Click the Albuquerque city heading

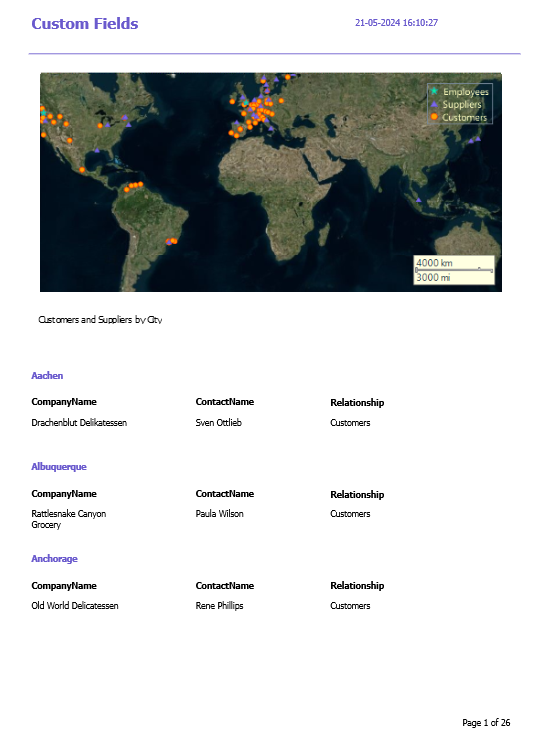click(x=59, y=467)
